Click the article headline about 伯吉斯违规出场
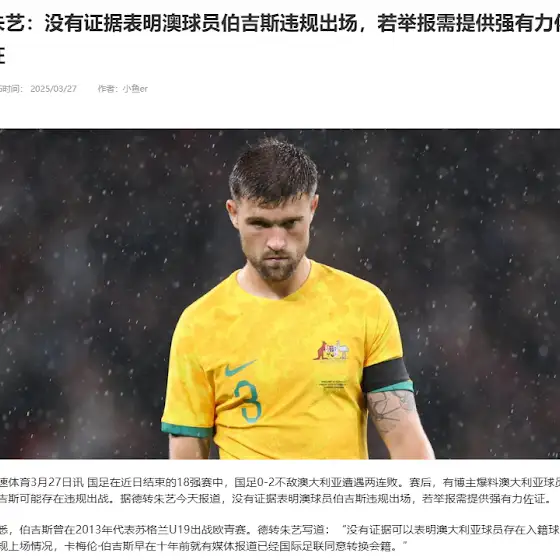Screen dimensions: 560x560 280,39
